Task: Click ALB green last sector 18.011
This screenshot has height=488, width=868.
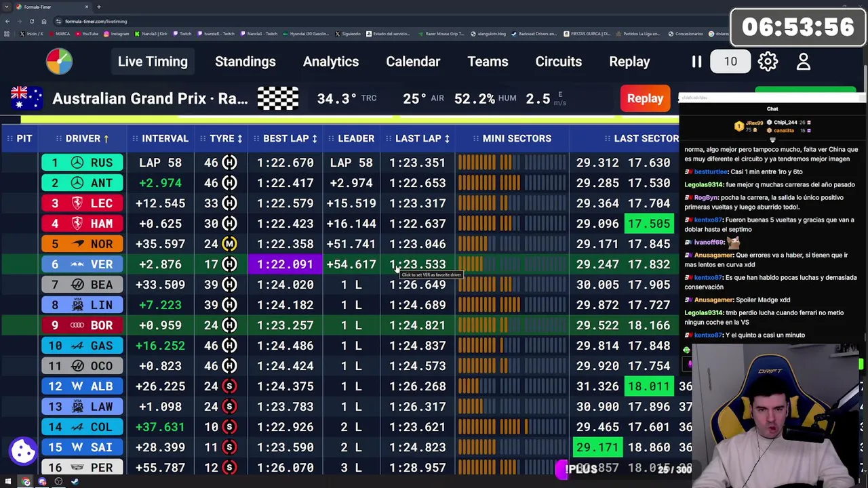Action: (649, 386)
